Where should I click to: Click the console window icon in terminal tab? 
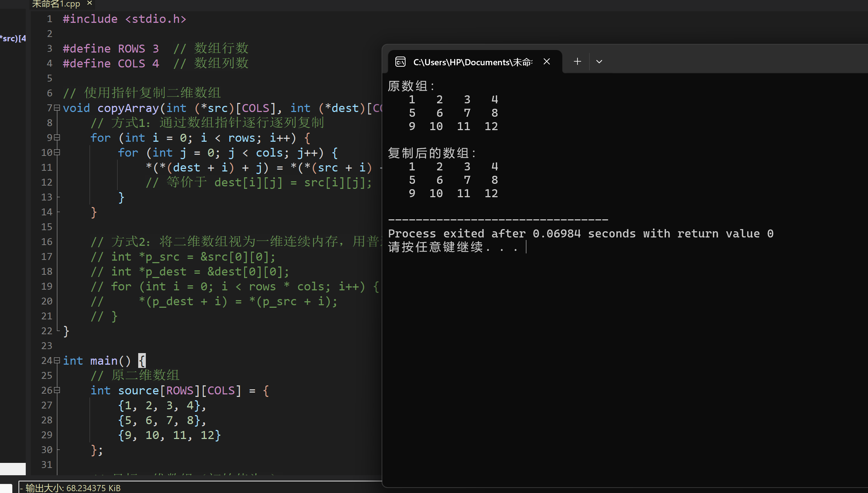[400, 62]
